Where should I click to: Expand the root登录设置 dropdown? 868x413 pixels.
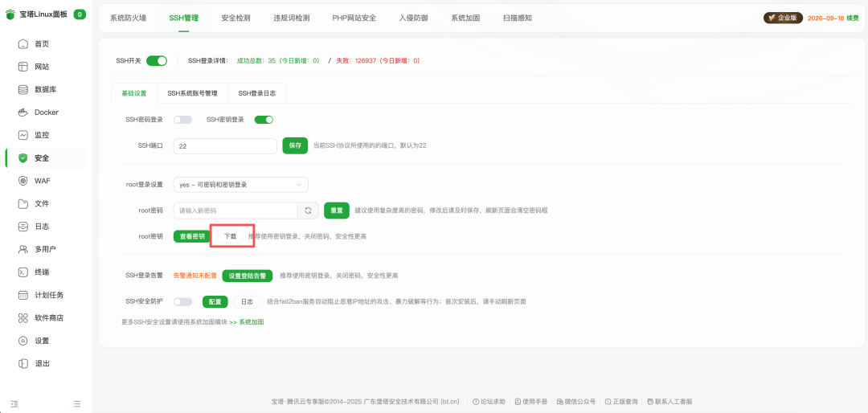(240, 185)
